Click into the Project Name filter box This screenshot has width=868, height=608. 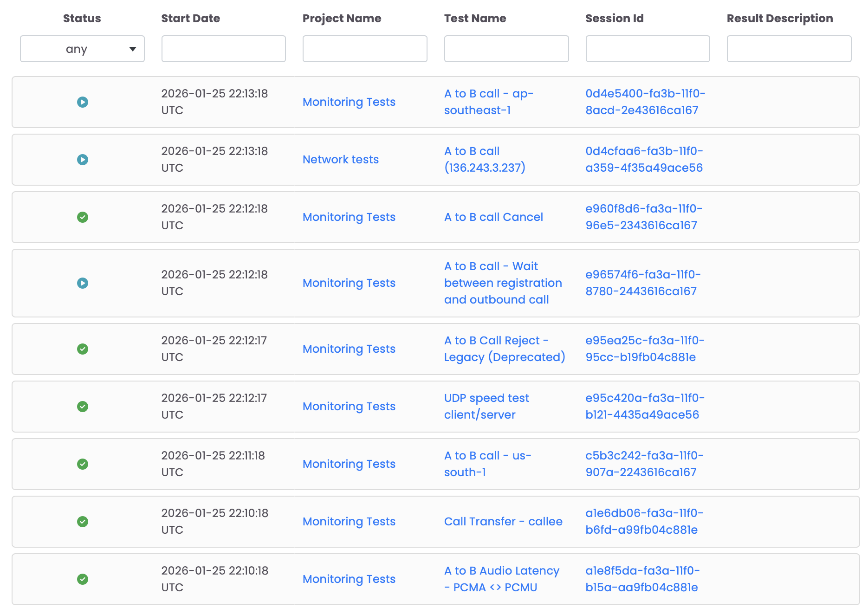(364, 49)
